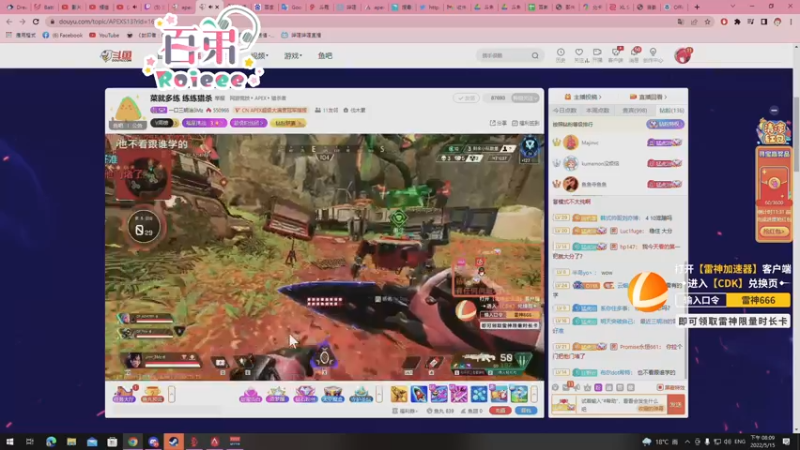This screenshot has width=800, height=450.
Task: Click the orange send button in the chat
Action: click(676, 405)
